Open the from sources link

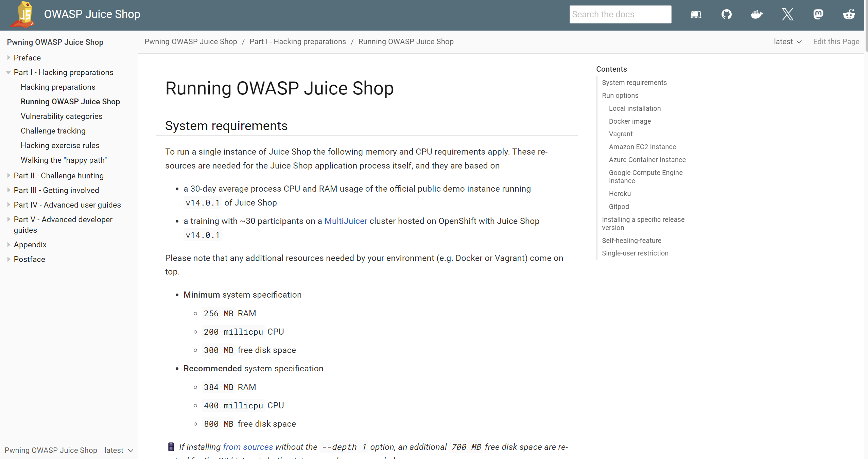[248, 447]
